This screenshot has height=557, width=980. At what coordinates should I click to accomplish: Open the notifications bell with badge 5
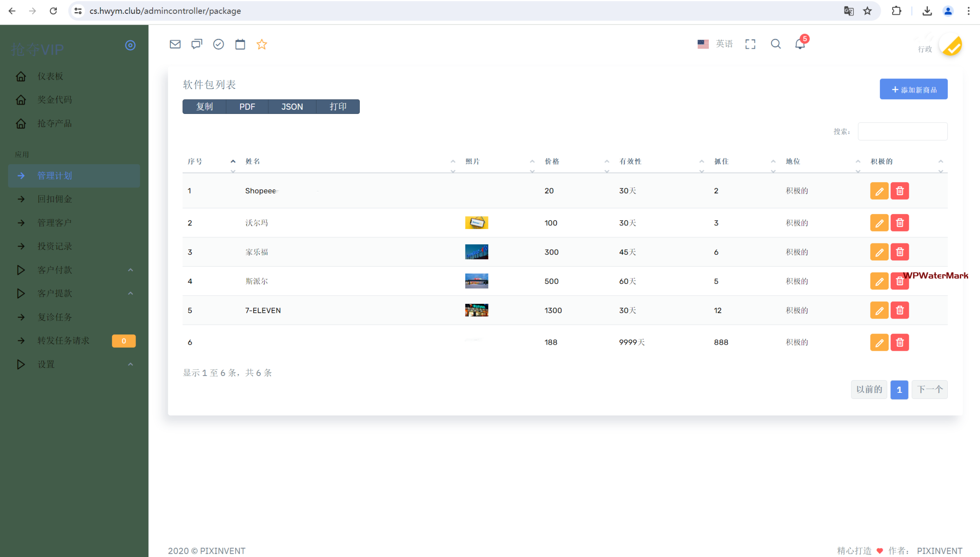[x=800, y=44]
